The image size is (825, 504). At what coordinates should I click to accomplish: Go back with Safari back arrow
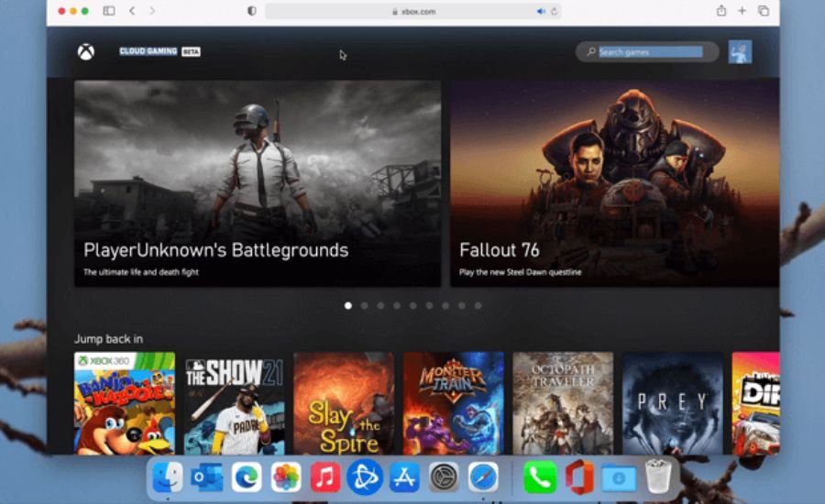tap(132, 10)
